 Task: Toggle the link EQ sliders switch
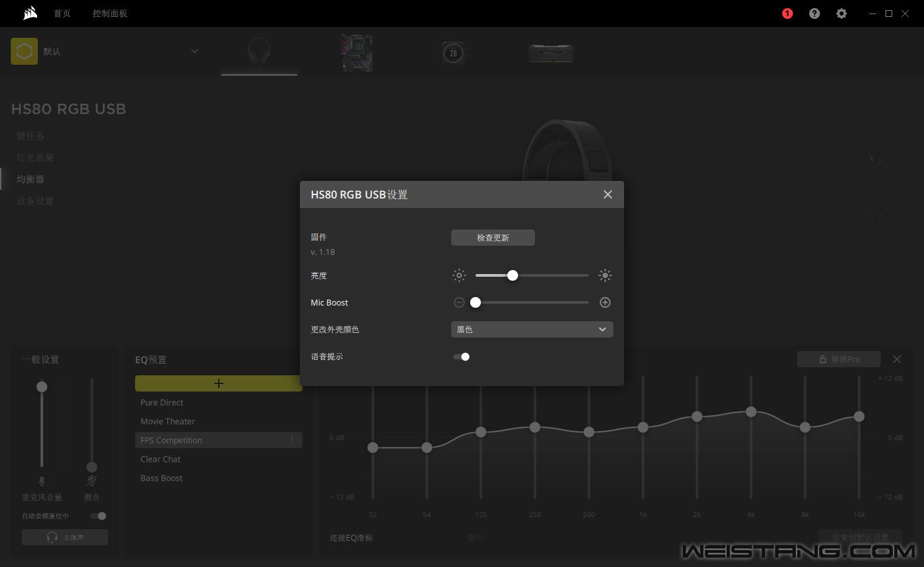pyautogui.click(x=475, y=537)
